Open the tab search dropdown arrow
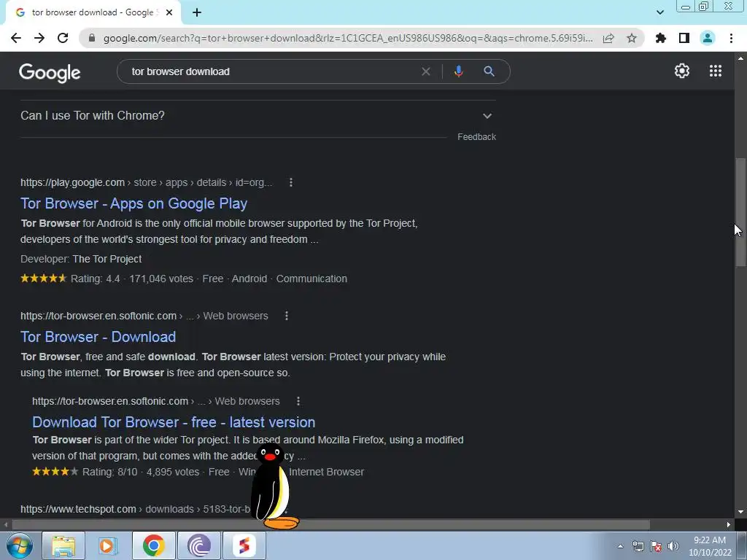The image size is (747, 560). 659,12
